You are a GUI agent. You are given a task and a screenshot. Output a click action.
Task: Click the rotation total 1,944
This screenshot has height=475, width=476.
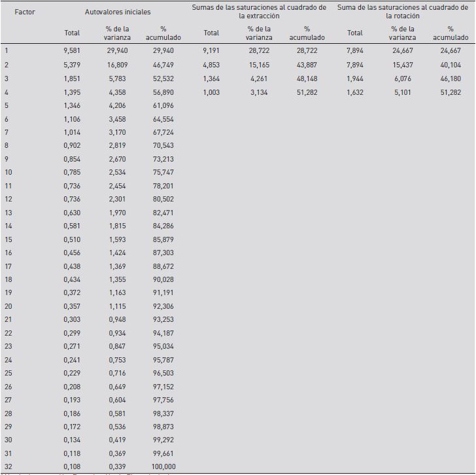(355, 79)
